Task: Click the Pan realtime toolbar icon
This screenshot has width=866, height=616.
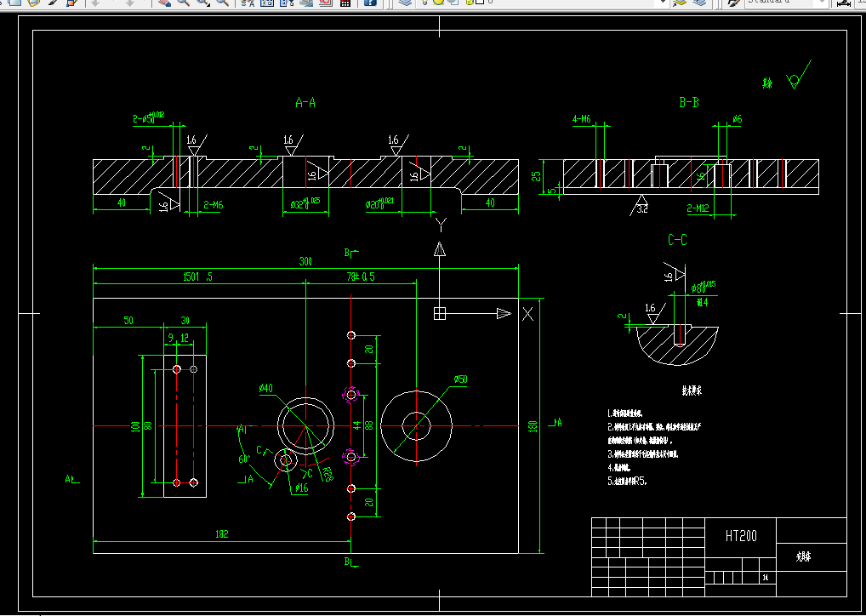Action: coord(164,3)
